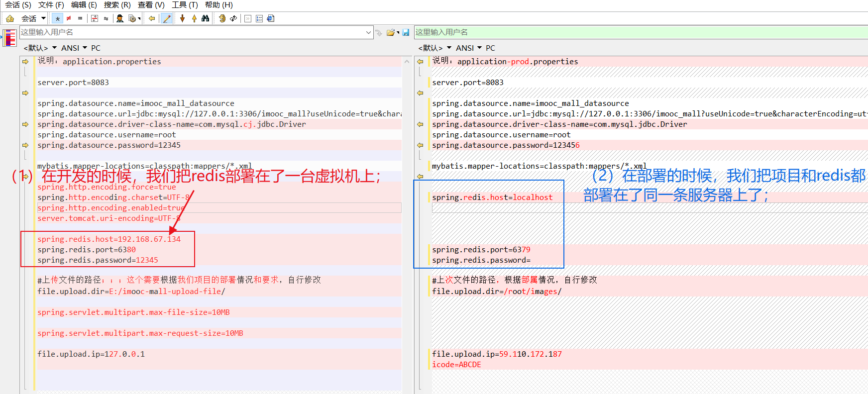Click the left browse arrow icon

click(x=379, y=33)
